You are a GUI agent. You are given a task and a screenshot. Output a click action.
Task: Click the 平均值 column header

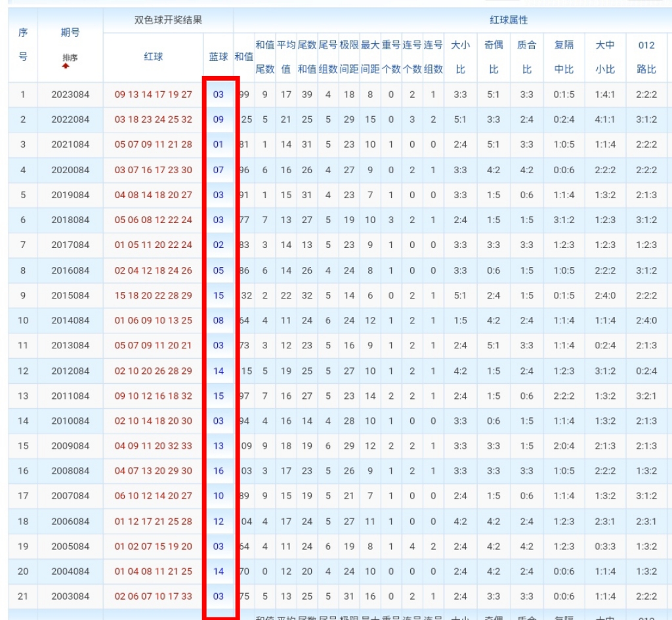(x=286, y=57)
